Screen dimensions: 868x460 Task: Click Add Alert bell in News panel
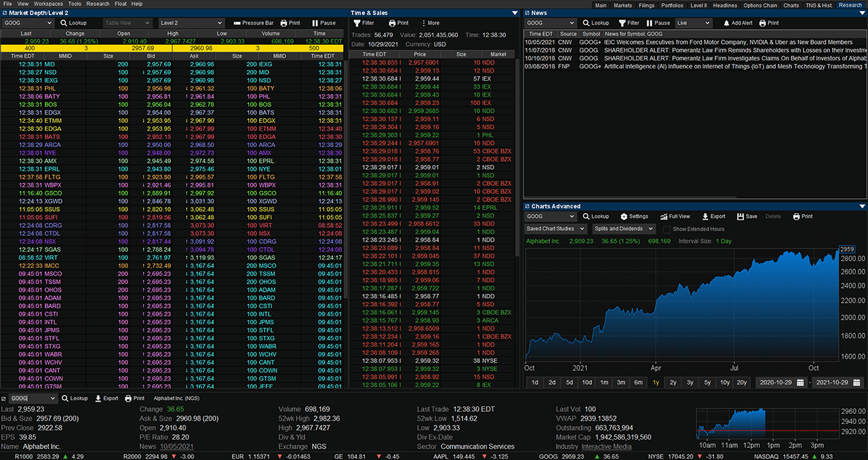click(738, 22)
